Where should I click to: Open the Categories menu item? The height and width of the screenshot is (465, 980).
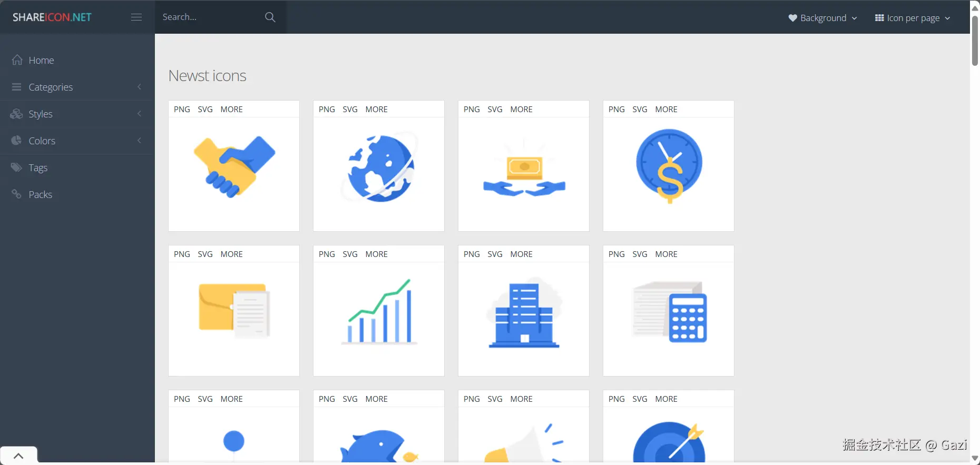click(77, 87)
